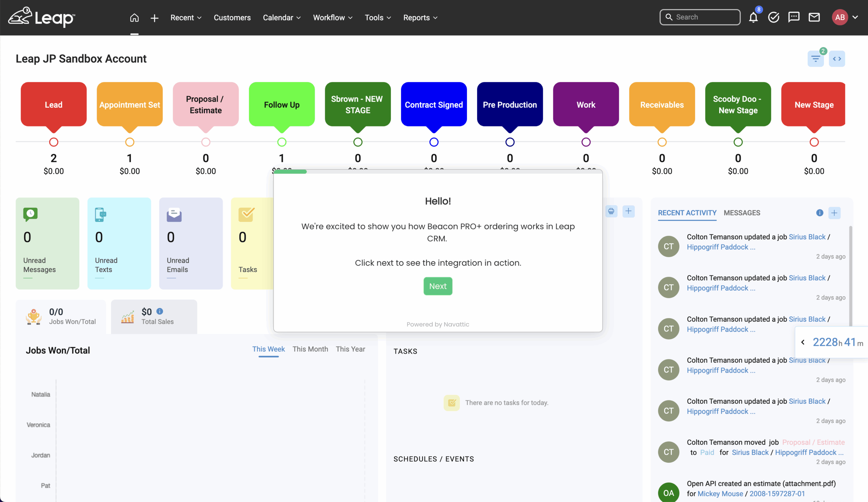The image size is (868, 502).
Task: Expand the Reports dropdown menu
Action: coord(420,18)
